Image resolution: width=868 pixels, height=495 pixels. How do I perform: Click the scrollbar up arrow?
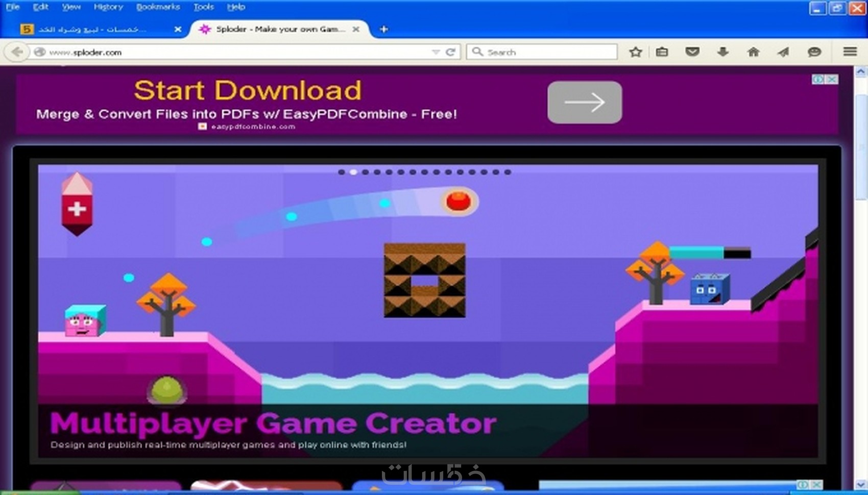(x=861, y=72)
